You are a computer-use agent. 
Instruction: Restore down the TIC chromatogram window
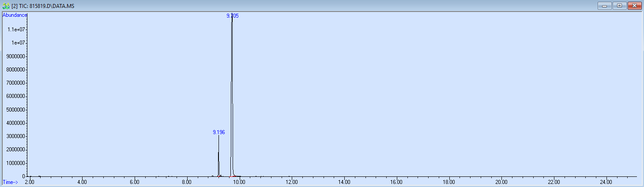pos(619,5)
